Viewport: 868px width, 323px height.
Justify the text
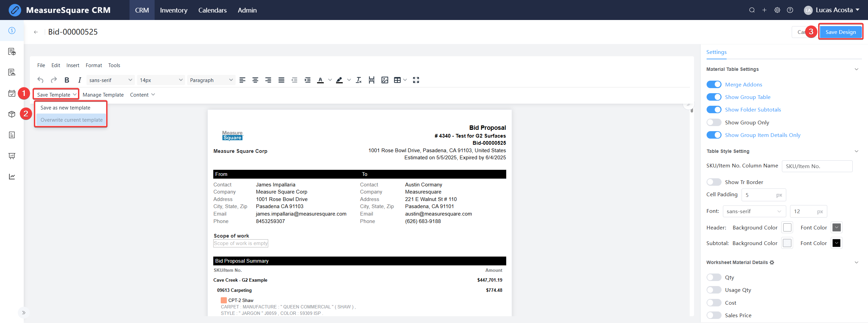(x=281, y=80)
